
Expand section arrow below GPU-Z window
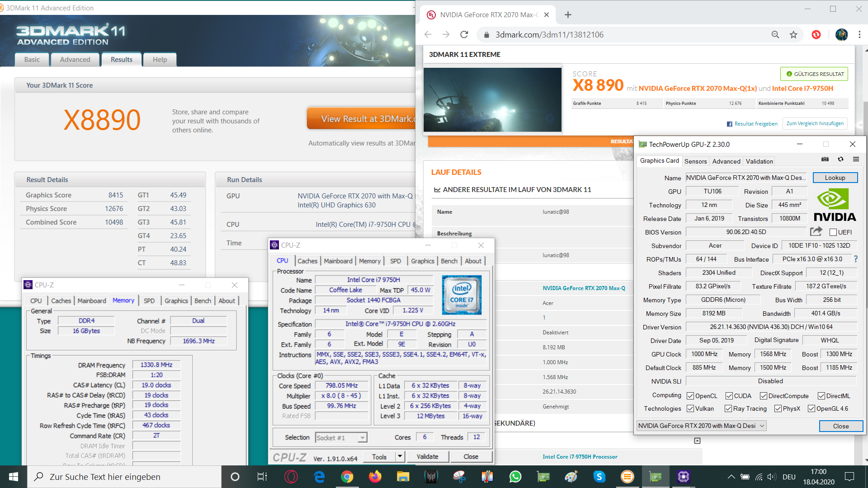pos(697,441)
